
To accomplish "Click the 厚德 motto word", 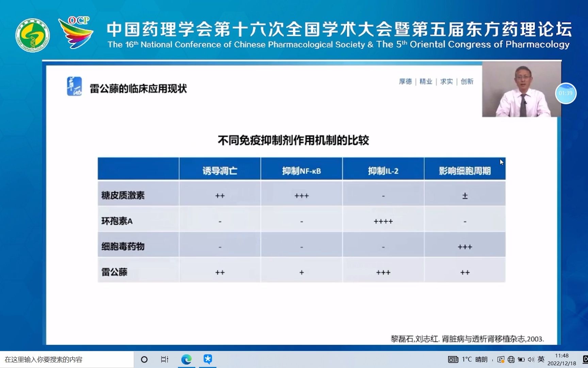I will 405,81.
